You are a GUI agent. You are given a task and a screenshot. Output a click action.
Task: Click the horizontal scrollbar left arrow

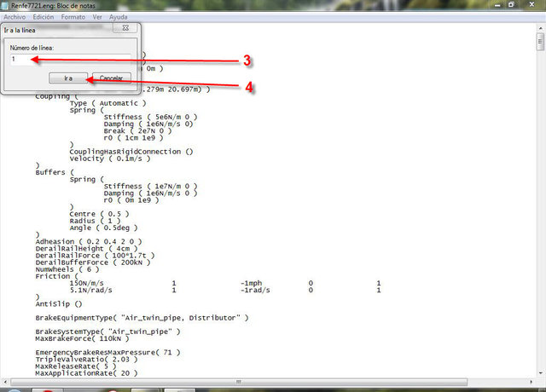(x=5, y=380)
